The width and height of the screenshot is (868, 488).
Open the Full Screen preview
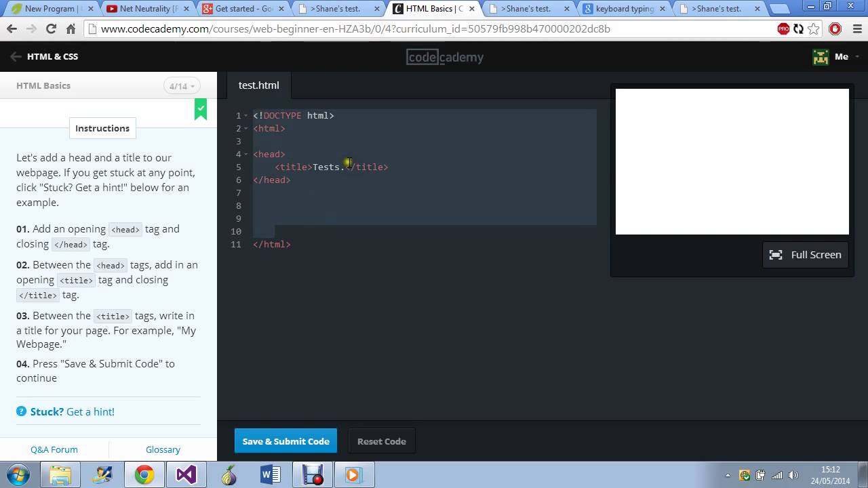coord(806,255)
